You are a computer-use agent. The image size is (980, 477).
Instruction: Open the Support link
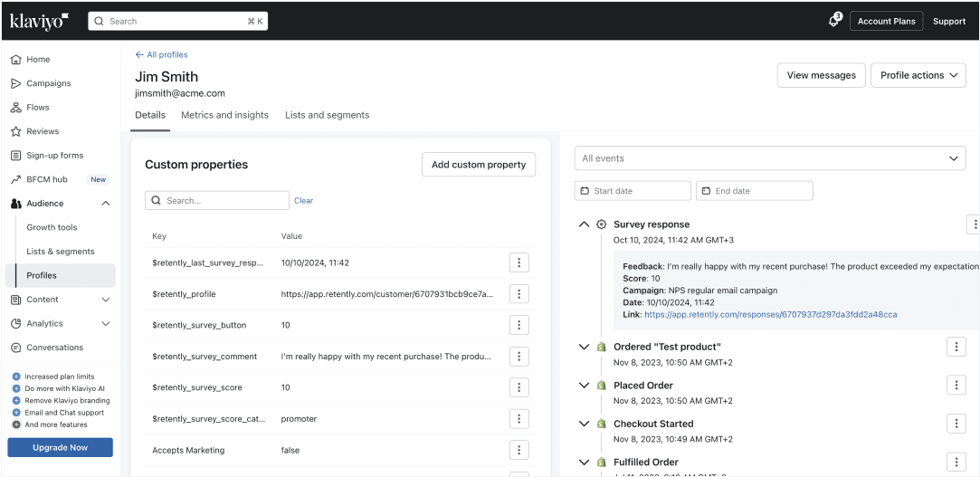(949, 21)
